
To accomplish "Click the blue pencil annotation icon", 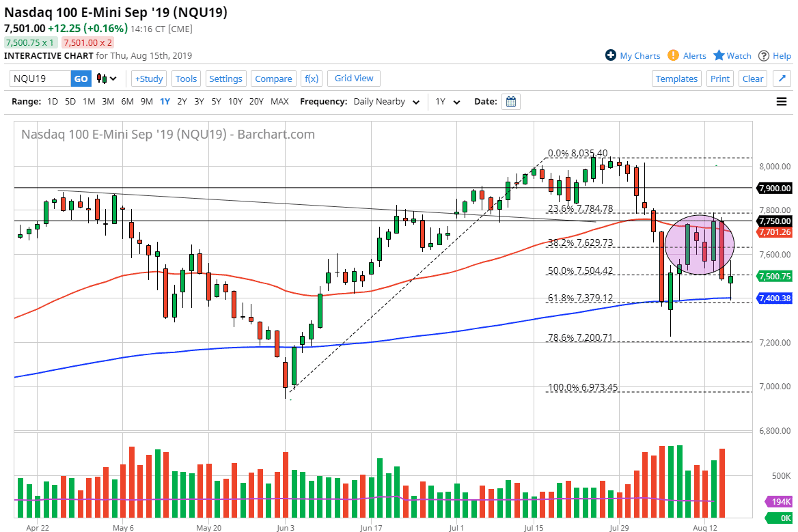I will (781, 78).
